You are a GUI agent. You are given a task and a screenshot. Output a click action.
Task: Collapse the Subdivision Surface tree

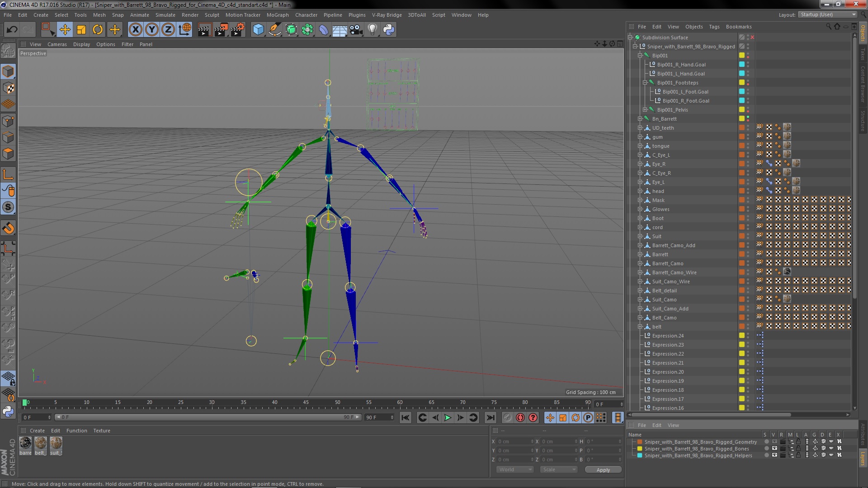point(630,38)
